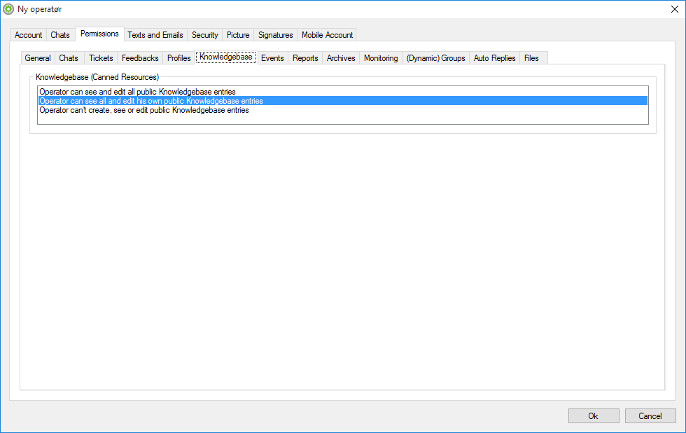Open the top-level Chats tab beside Account
The width and height of the screenshot is (686, 433).
pyautogui.click(x=60, y=35)
